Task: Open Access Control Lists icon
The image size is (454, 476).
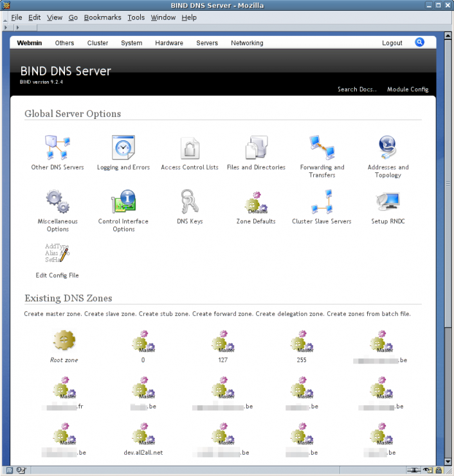Action: [x=190, y=148]
